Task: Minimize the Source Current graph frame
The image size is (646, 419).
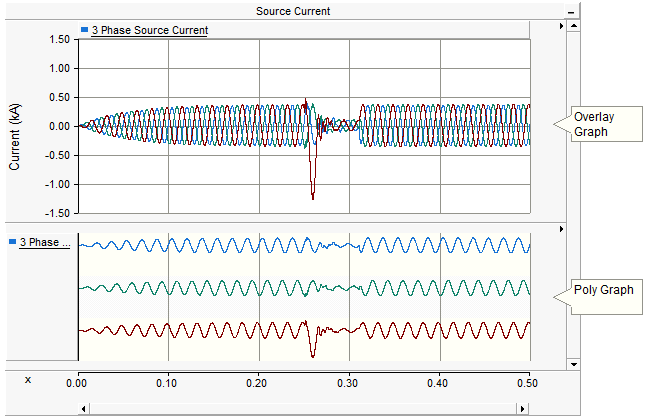Action: click(571, 11)
